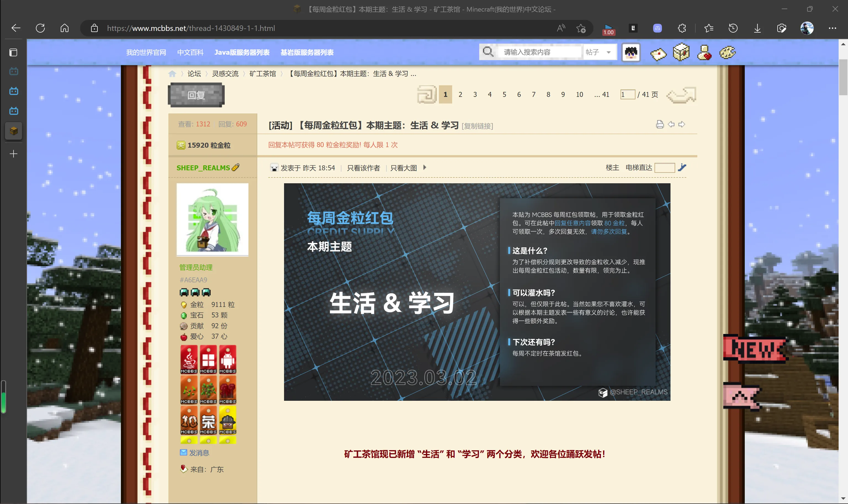Viewport: 848px width, 504px height.
Task: Open the 每周金粒红包 banner image
Action: 477,292
